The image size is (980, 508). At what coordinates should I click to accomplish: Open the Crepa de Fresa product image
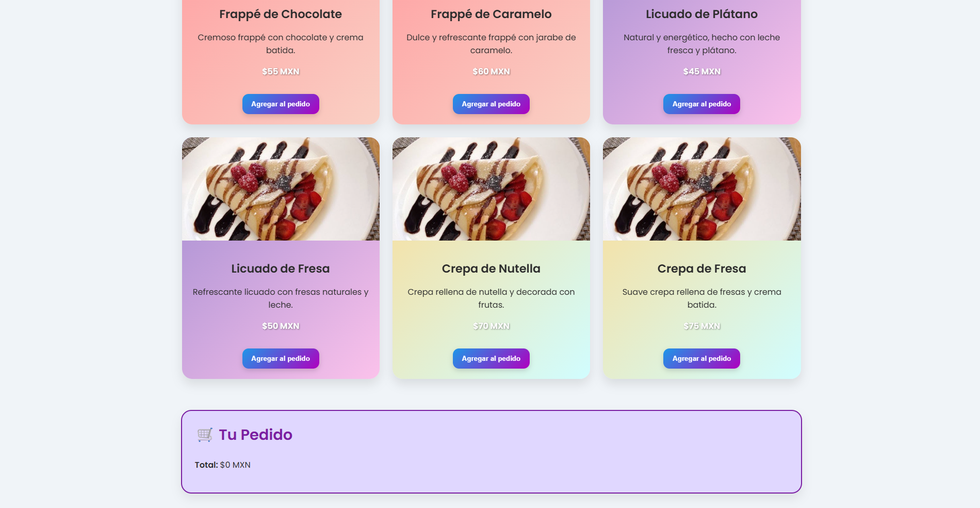coord(701,189)
